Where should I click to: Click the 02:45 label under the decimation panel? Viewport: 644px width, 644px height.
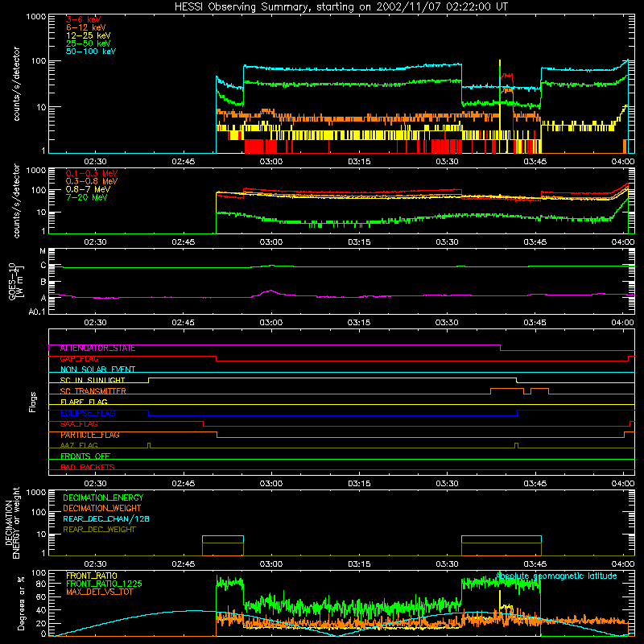point(184,564)
